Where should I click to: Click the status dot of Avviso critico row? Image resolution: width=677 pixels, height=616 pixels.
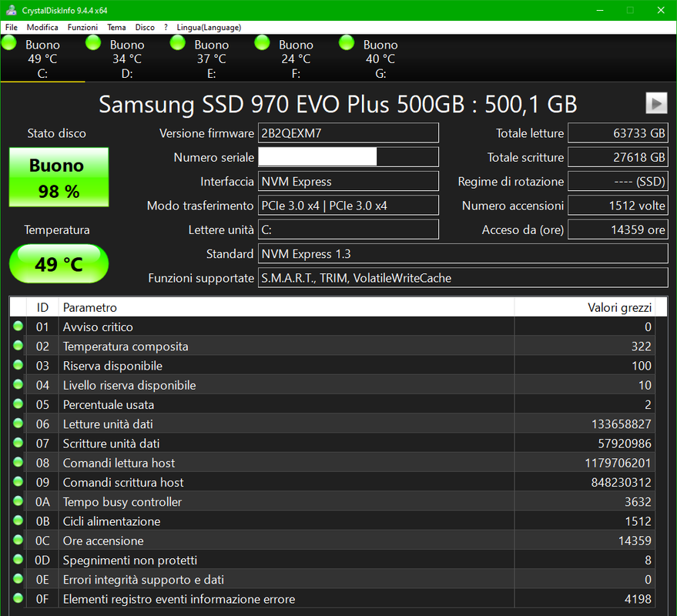click(18, 326)
